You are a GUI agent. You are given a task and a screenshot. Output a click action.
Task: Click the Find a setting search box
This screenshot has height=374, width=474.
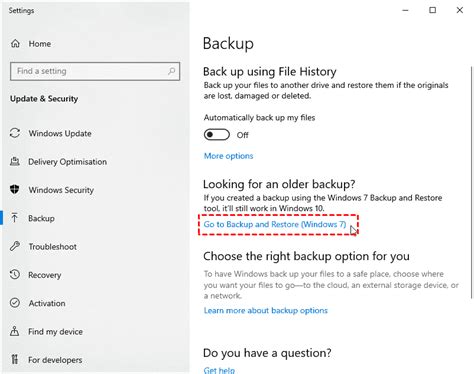tap(95, 71)
